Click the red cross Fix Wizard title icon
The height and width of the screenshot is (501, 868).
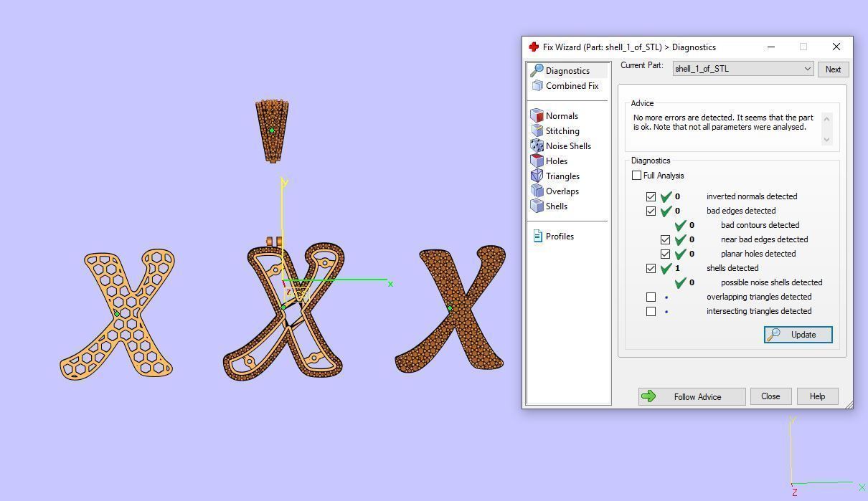coord(534,47)
